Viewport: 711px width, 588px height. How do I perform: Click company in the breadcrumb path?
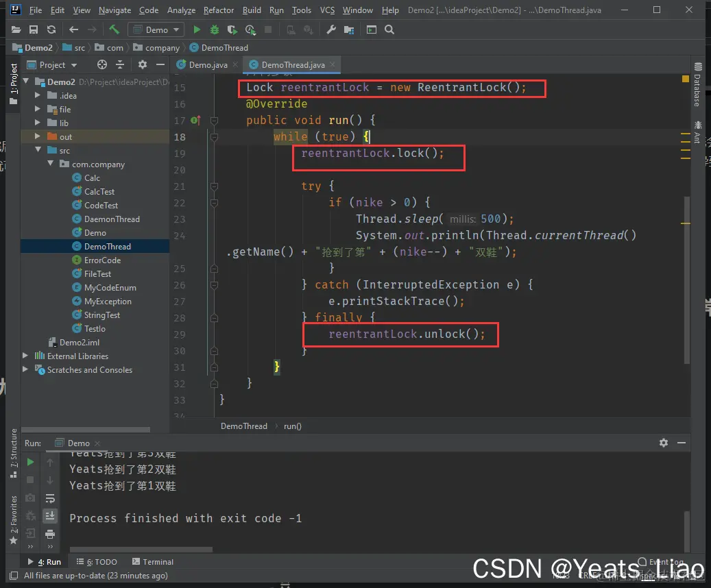pos(157,47)
